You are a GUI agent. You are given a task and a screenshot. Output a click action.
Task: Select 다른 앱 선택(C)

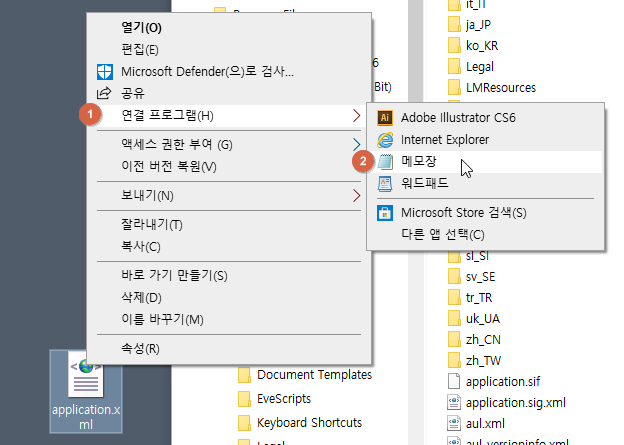tap(486, 234)
